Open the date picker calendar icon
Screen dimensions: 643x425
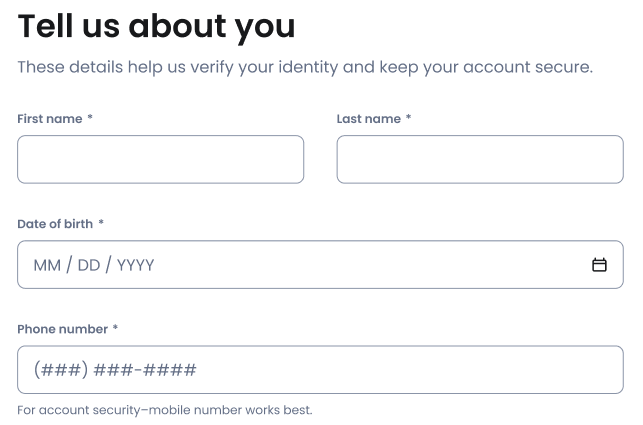click(599, 265)
